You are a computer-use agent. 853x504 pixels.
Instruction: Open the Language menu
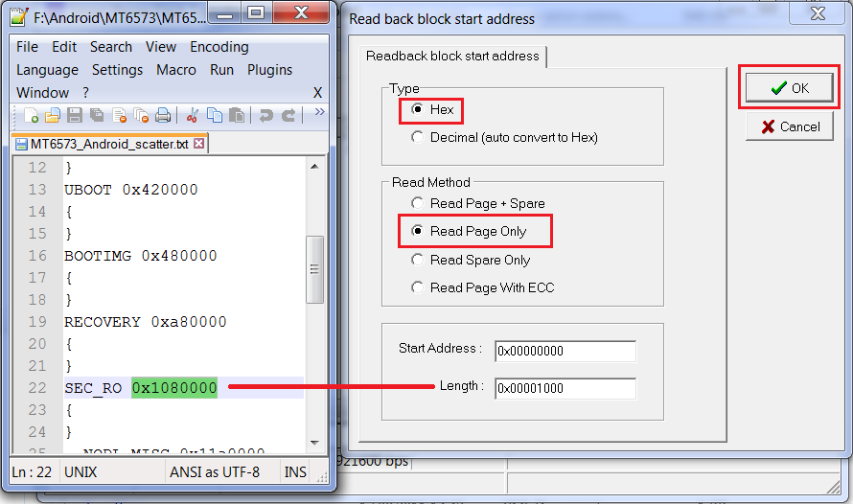[47, 70]
